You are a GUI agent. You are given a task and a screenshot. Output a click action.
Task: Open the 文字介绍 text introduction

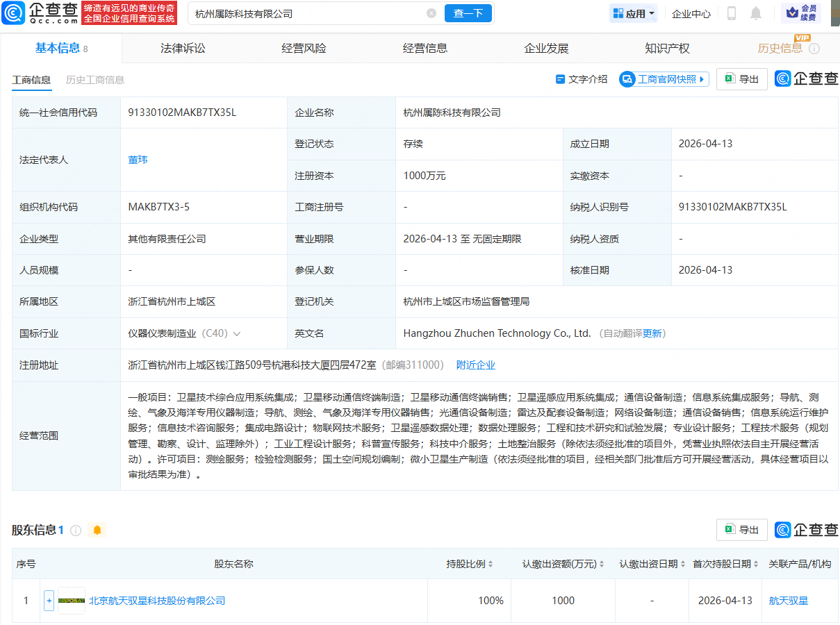tap(582, 79)
